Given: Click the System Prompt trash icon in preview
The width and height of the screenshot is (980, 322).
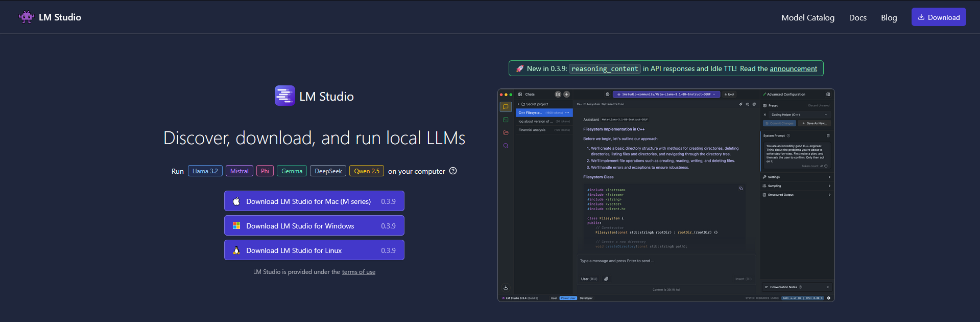Looking at the screenshot, I should 828,135.
